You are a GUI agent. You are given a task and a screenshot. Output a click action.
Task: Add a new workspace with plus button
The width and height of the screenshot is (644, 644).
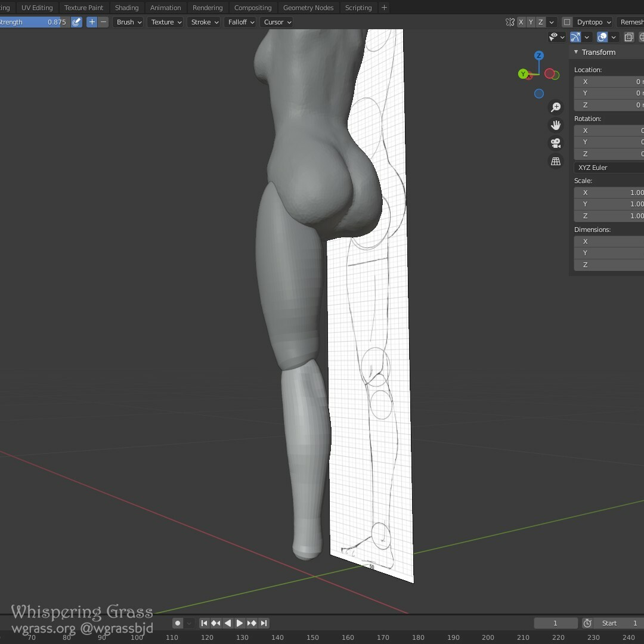click(384, 8)
